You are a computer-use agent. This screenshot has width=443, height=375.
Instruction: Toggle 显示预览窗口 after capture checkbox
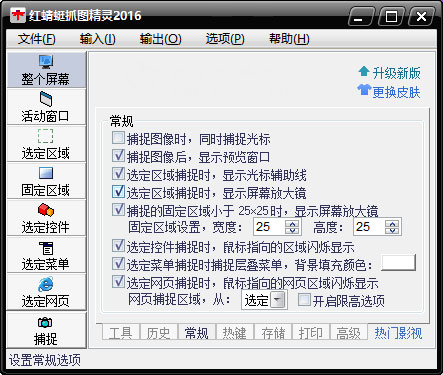[x=118, y=156]
